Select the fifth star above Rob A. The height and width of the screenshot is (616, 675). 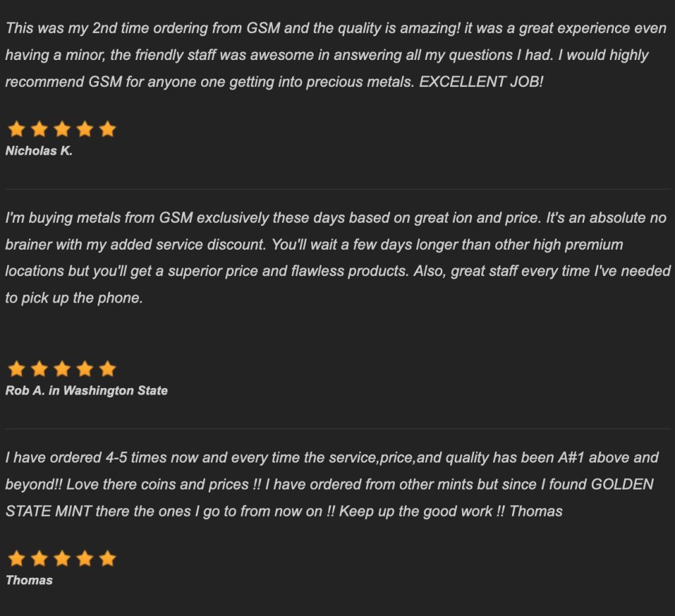(x=107, y=369)
